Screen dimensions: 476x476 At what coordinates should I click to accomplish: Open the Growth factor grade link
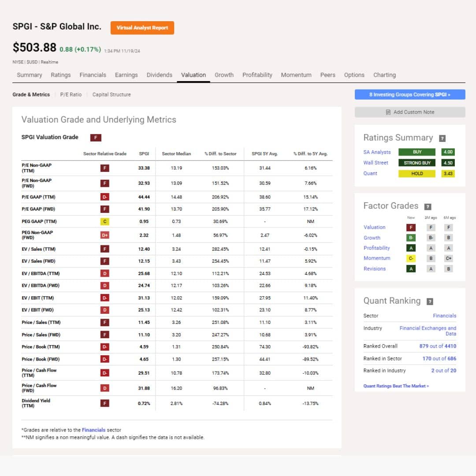(372, 238)
